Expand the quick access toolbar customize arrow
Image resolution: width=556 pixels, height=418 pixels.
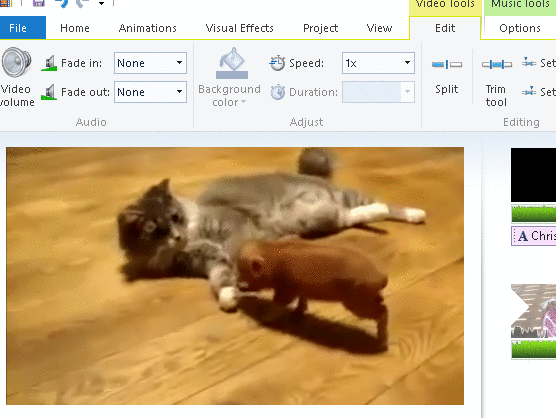tap(101, 4)
